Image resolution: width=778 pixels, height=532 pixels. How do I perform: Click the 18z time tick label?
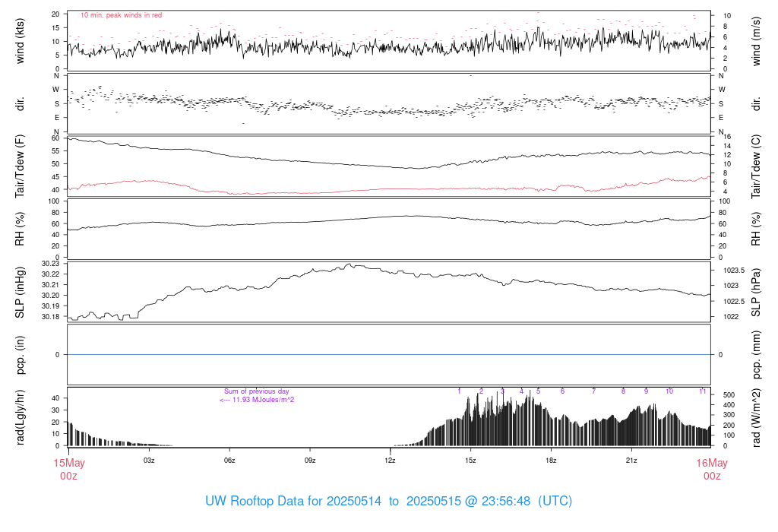(551, 461)
